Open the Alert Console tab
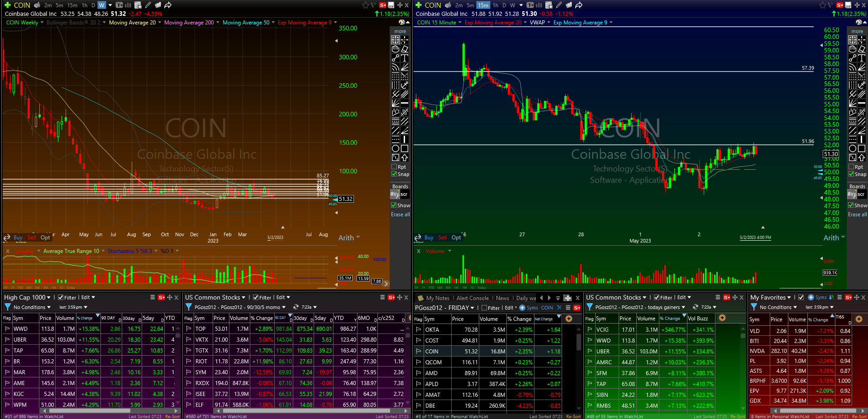The height and width of the screenshot is (419, 868). [x=472, y=298]
